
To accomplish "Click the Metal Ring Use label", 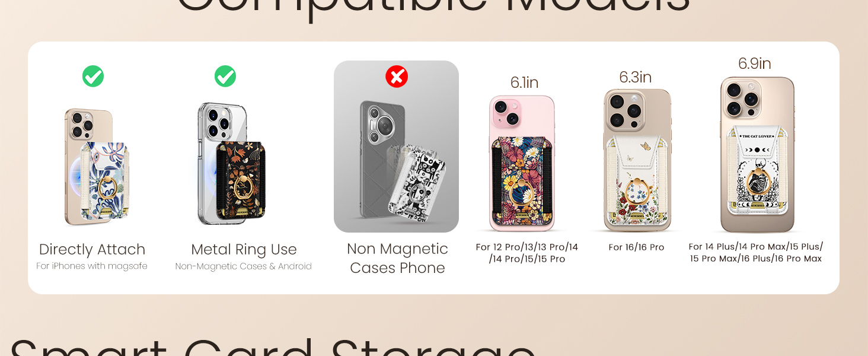I will click(244, 249).
